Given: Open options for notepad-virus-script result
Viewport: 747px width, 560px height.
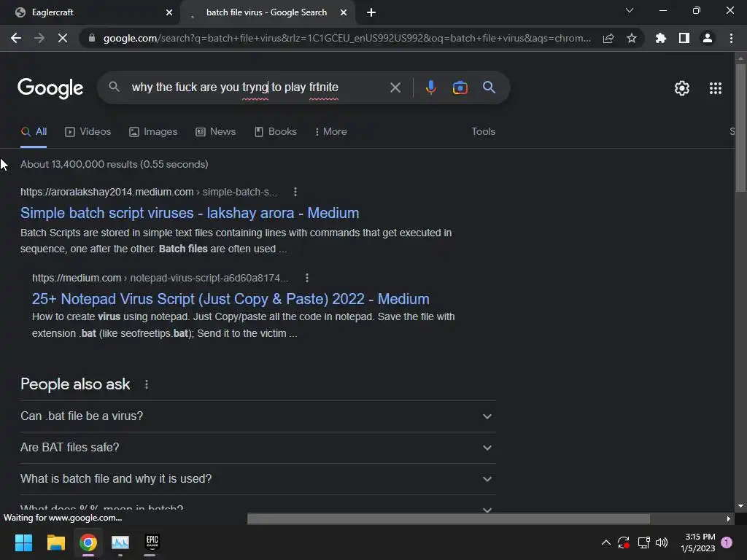Looking at the screenshot, I should coord(307,278).
